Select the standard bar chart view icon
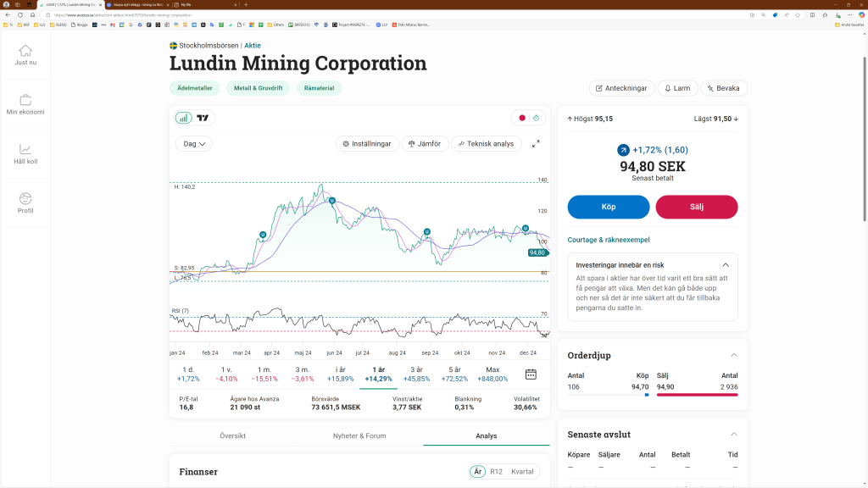Image resolution: width=868 pixels, height=488 pixels. point(183,118)
